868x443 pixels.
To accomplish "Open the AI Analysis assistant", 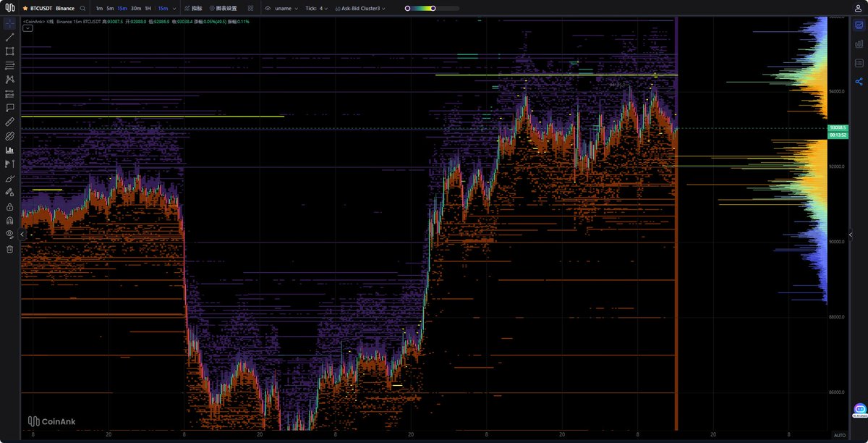I will point(859,410).
